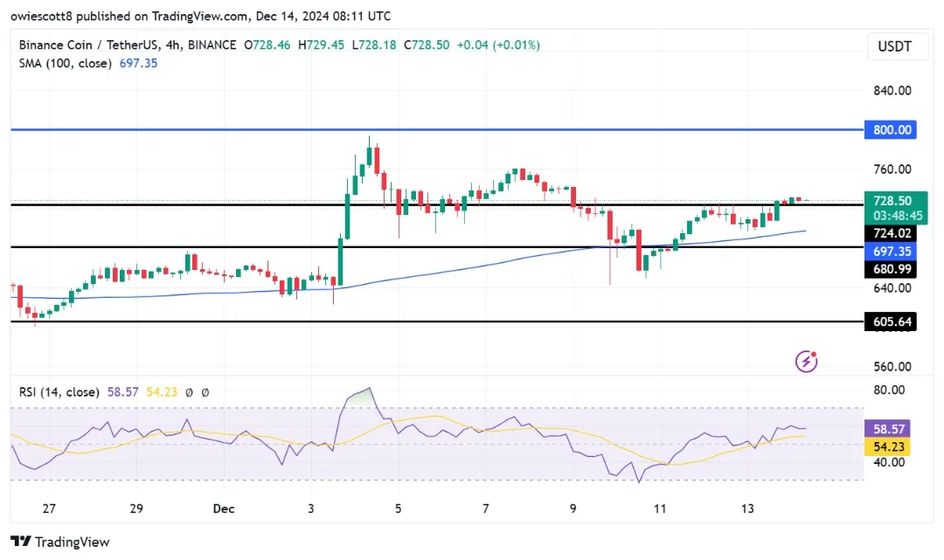Click the 605.64 price level label
Viewport: 944px width, 560px height.
click(891, 321)
